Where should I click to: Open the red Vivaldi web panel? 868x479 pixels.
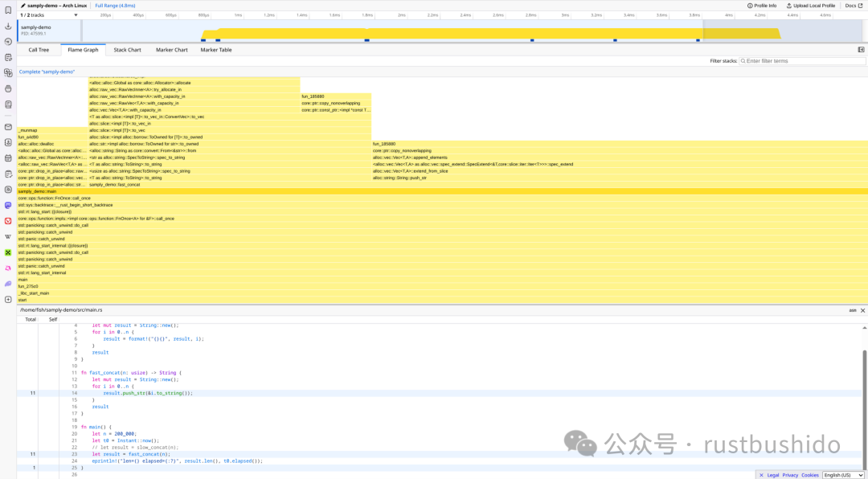tap(8, 221)
